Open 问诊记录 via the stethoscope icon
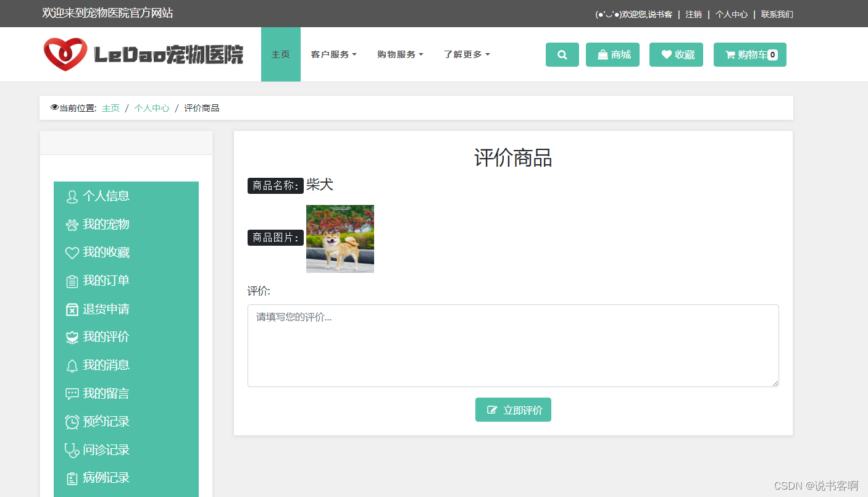Screen dimensions: 868x497 point(72,449)
